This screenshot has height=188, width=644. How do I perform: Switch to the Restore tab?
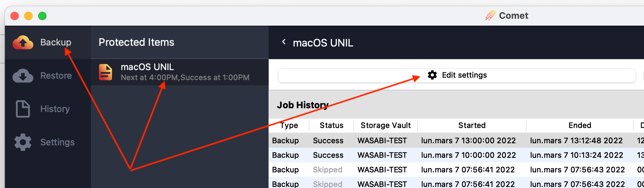[x=56, y=76]
